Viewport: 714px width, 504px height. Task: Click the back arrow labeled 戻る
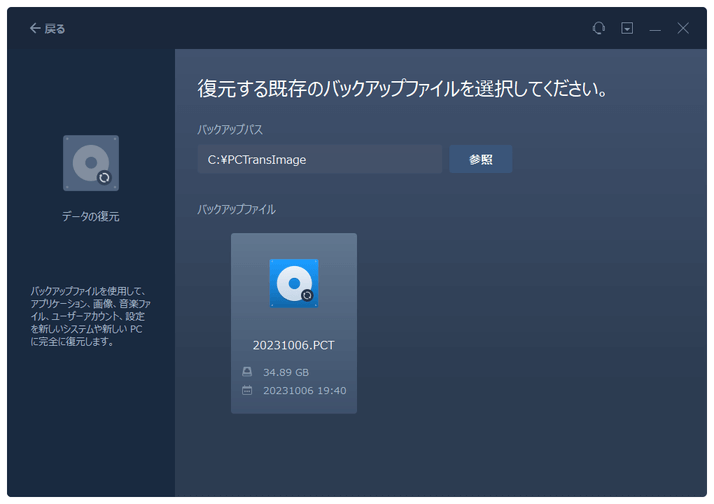point(47,29)
